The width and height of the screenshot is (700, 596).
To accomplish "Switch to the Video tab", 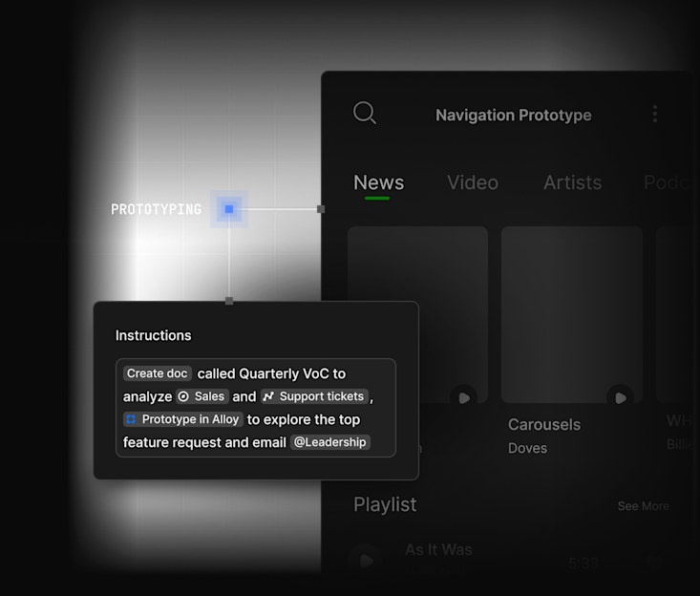I will [473, 182].
